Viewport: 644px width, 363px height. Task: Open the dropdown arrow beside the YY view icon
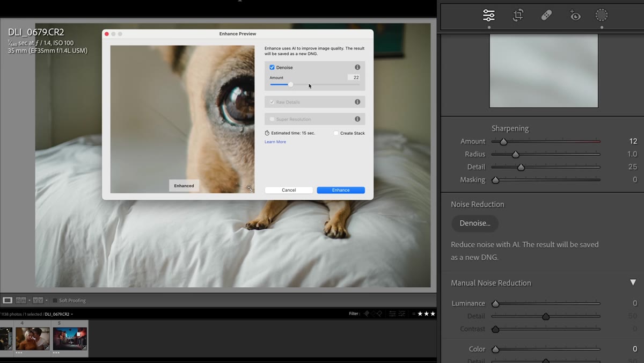(46, 300)
